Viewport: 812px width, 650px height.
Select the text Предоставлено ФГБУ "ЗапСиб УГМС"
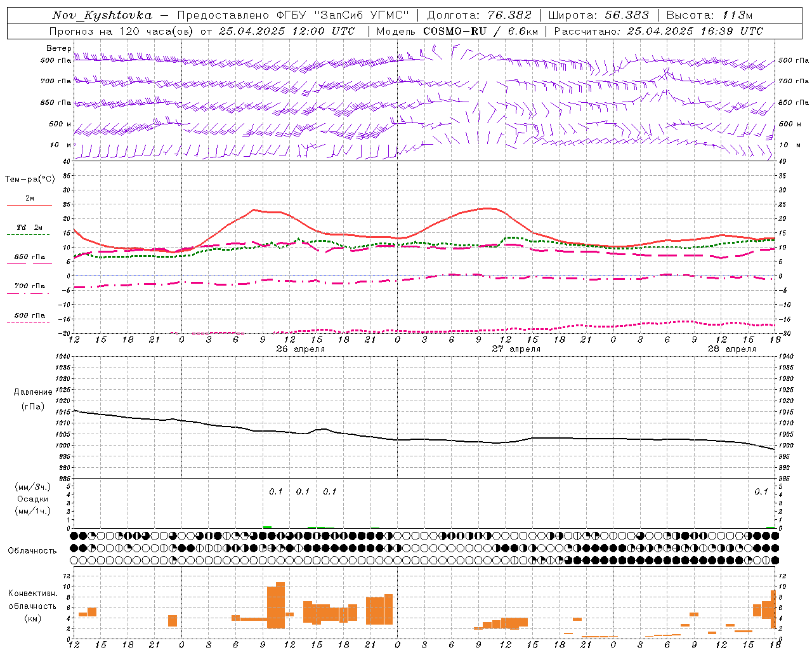point(293,15)
